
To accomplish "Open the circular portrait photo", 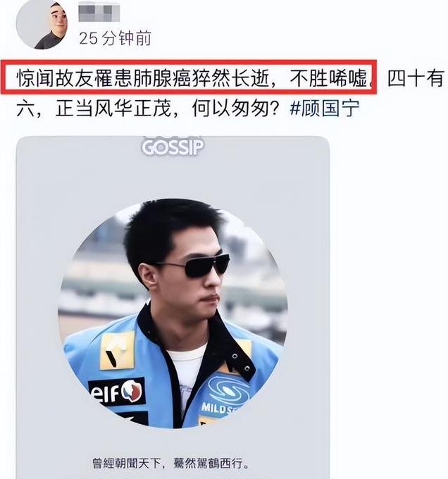I will point(173,313).
